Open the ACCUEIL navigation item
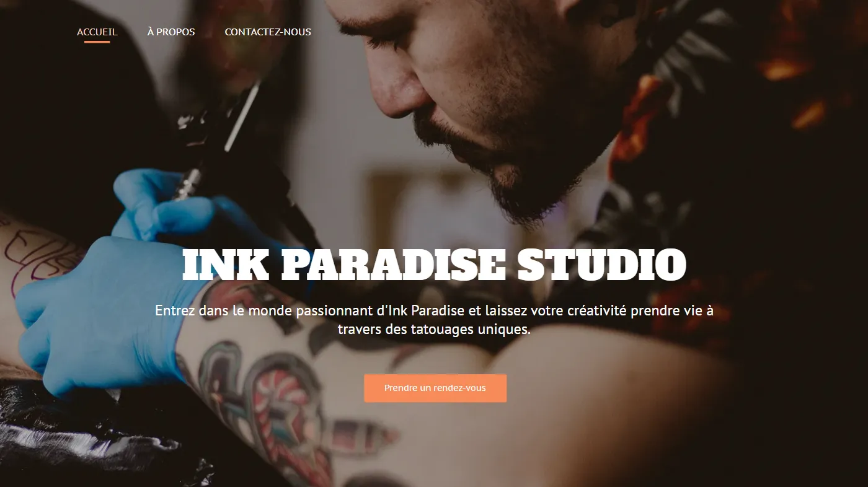 tap(97, 32)
